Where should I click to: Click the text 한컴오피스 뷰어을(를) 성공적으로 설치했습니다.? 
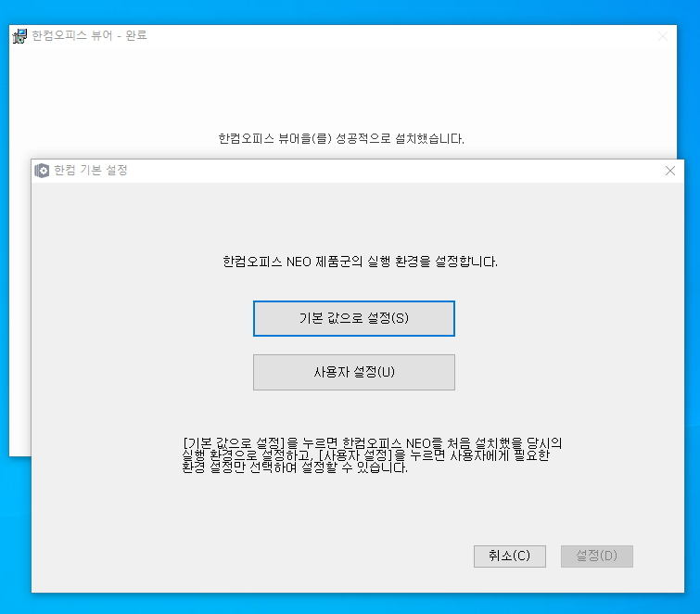tap(341, 138)
